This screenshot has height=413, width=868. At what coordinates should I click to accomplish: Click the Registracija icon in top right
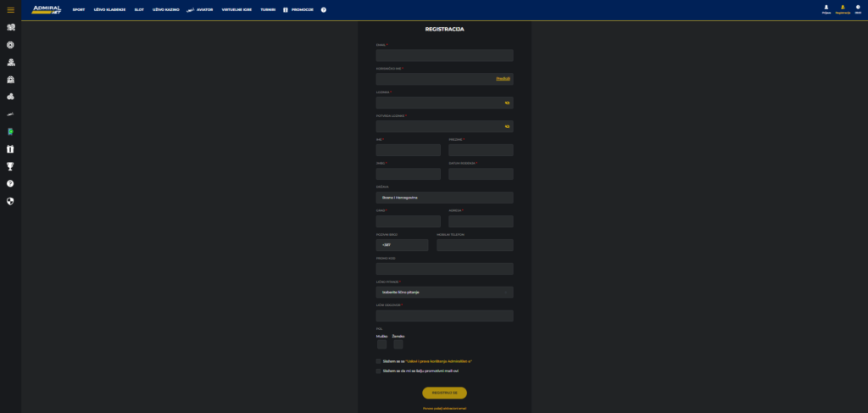[843, 8]
